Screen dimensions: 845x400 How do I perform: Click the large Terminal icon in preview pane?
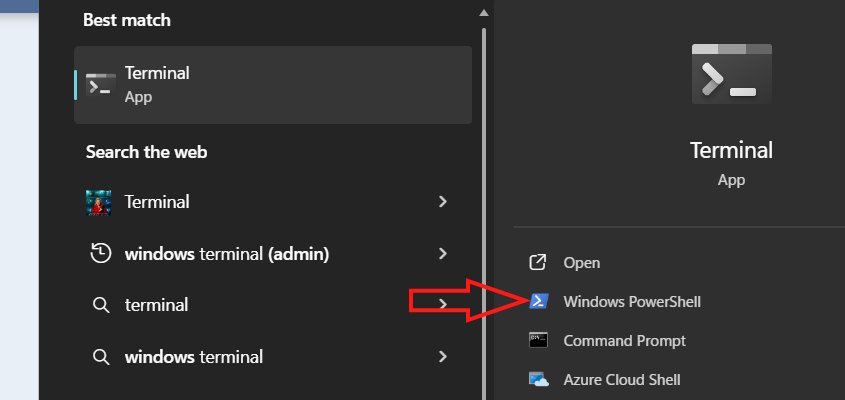tap(731, 74)
